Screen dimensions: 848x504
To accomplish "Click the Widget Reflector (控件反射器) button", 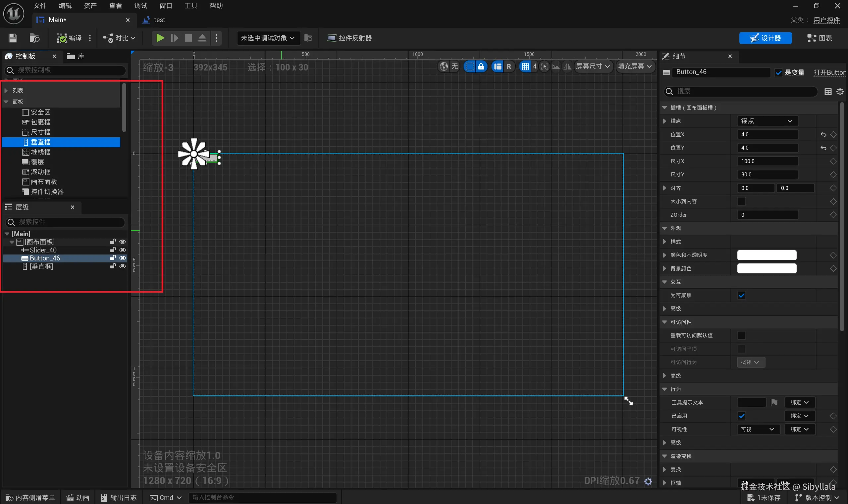I will coord(349,38).
